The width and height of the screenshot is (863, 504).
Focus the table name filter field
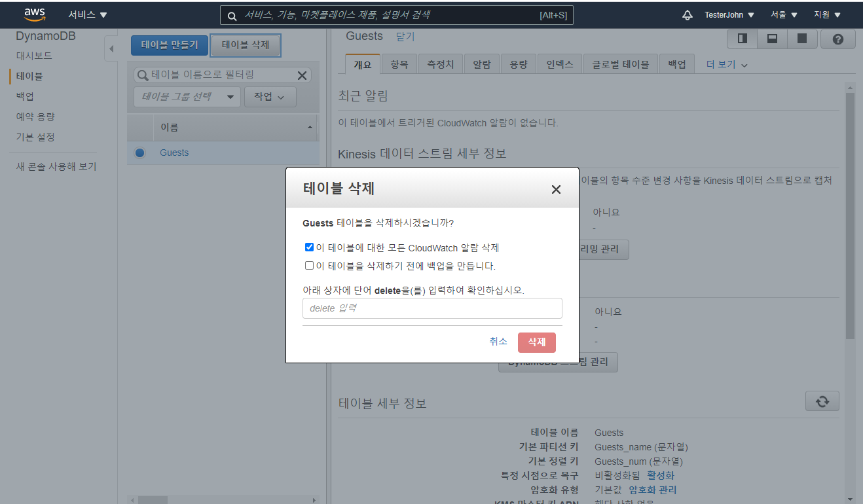pyautogui.click(x=222, y=75)
